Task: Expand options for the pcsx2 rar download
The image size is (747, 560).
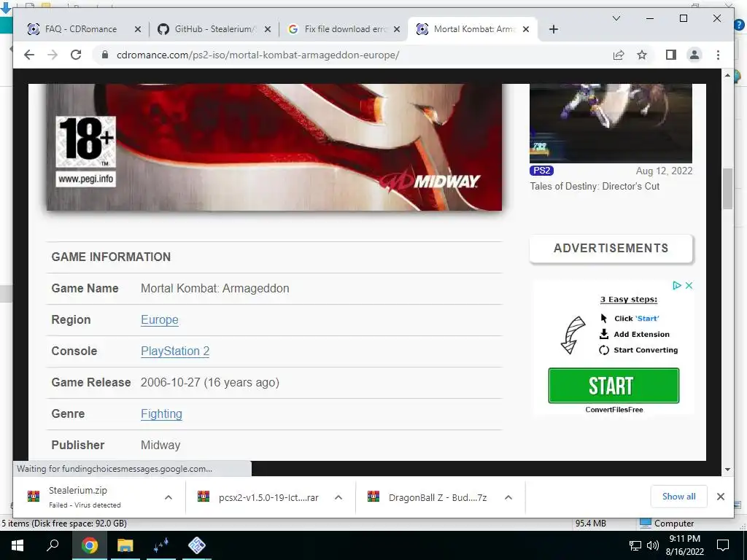Action: (338, 497)
